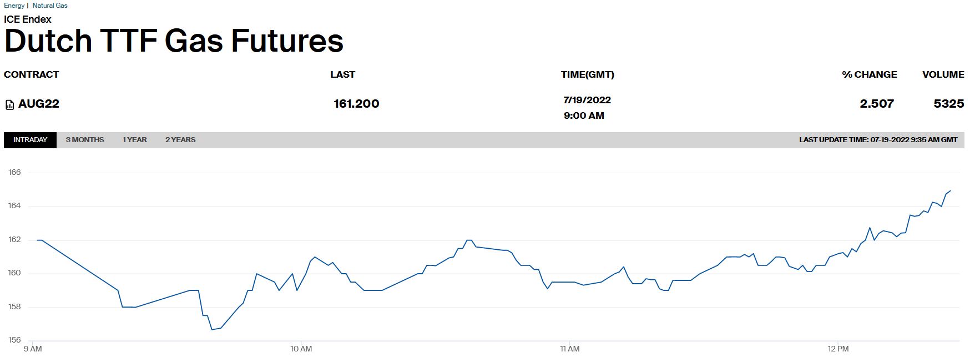Click the 11 AM x-axis label
This screenshot has height=357, width=980.
coord(569,349)
